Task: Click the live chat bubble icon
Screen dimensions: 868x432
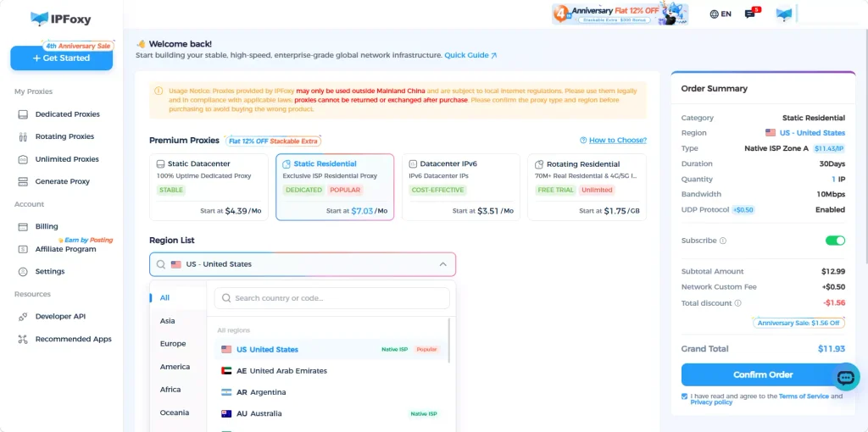Action: point(846,378)
